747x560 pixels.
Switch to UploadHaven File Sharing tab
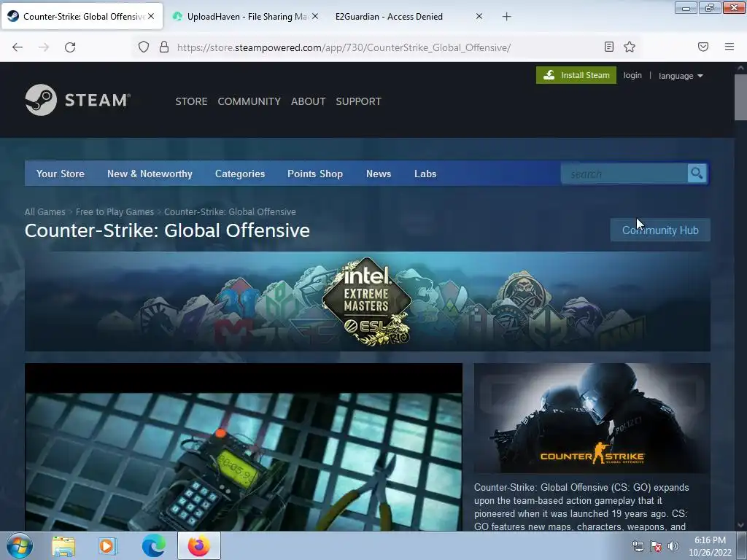(247, 16)
